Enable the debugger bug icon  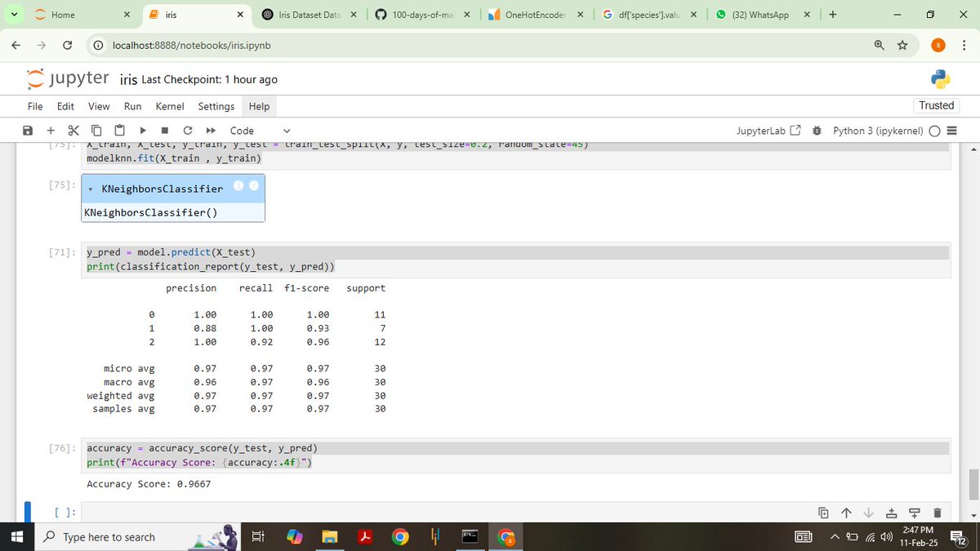[x=817, y=131]
